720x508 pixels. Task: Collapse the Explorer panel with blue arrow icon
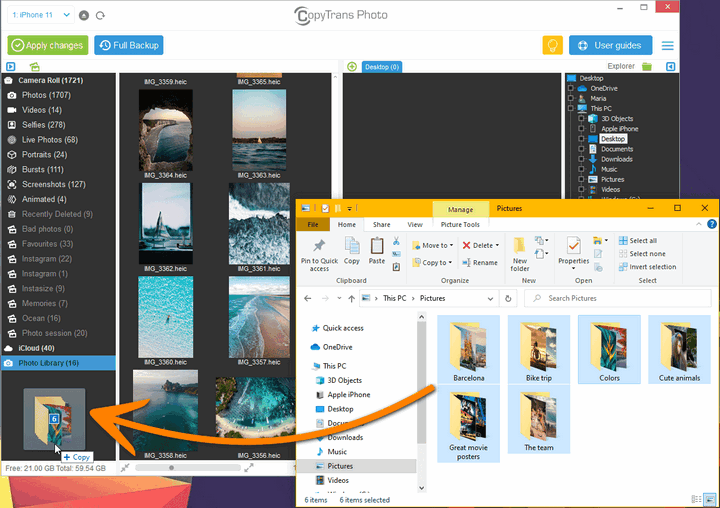point(670,67)
